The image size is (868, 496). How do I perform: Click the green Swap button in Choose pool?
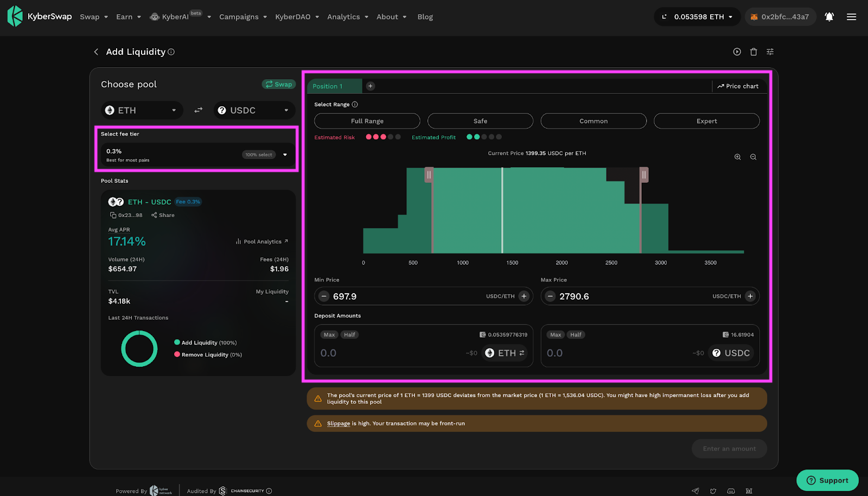pos(279,84)
